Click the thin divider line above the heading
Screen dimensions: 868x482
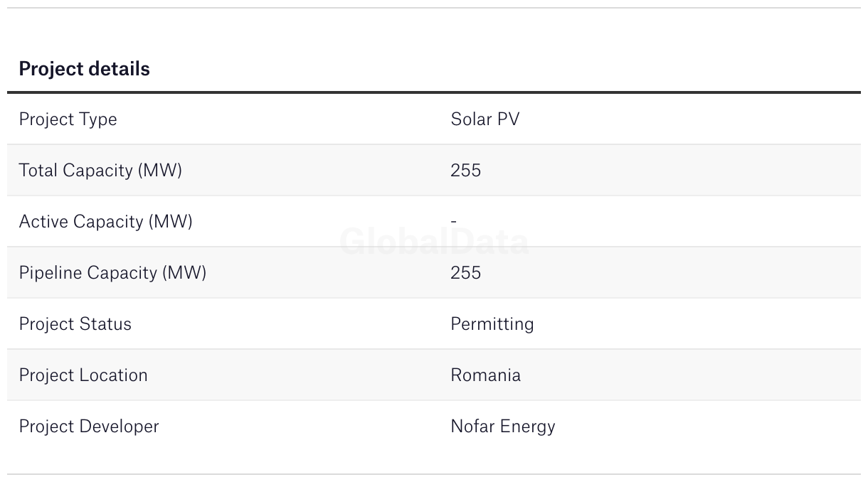coord(434,8)
